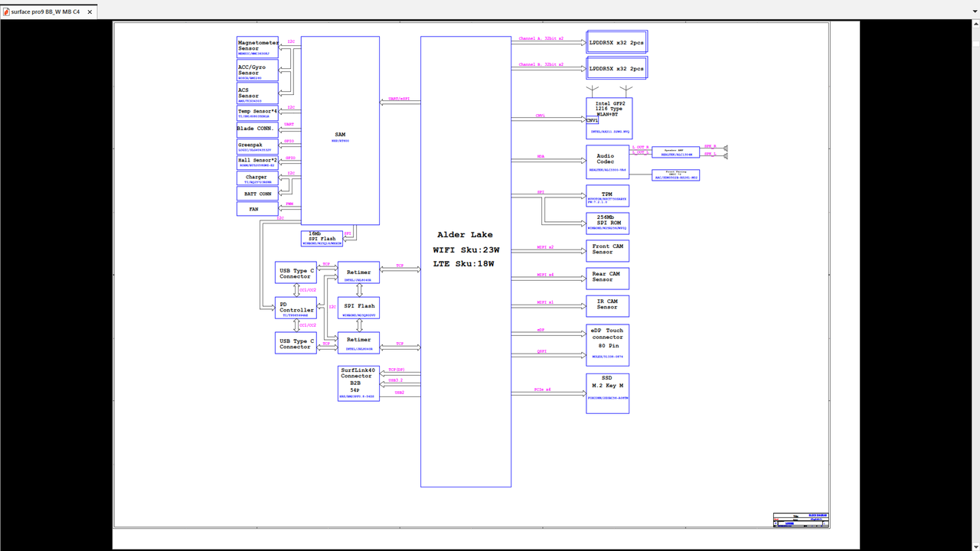Screen dimensions: 980x551
Task: Select the FAN block
Action: pyautogui.click(x=258, y=208)
